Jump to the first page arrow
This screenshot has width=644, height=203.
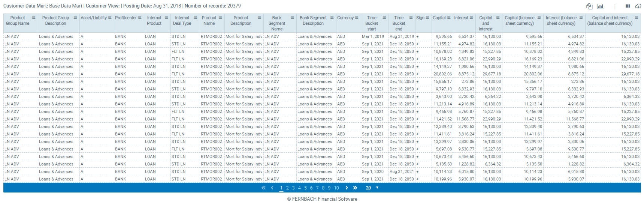point(263,188)
